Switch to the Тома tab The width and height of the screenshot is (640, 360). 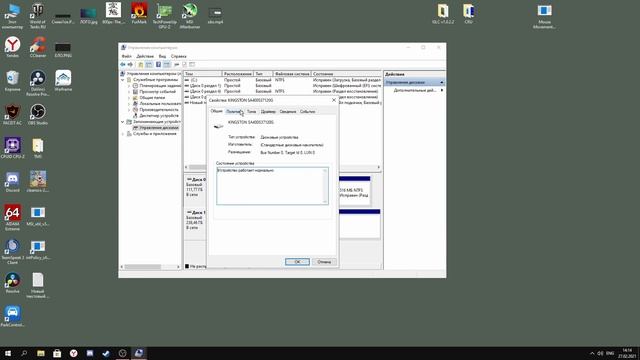pos(251,111)
